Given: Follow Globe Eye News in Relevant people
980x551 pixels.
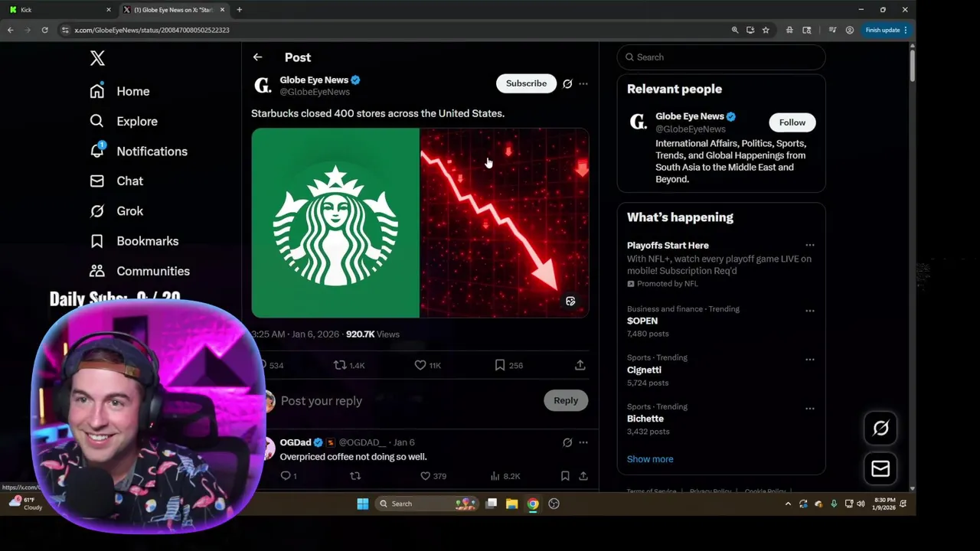Looking at the screenshot, I should pos(792,122).
